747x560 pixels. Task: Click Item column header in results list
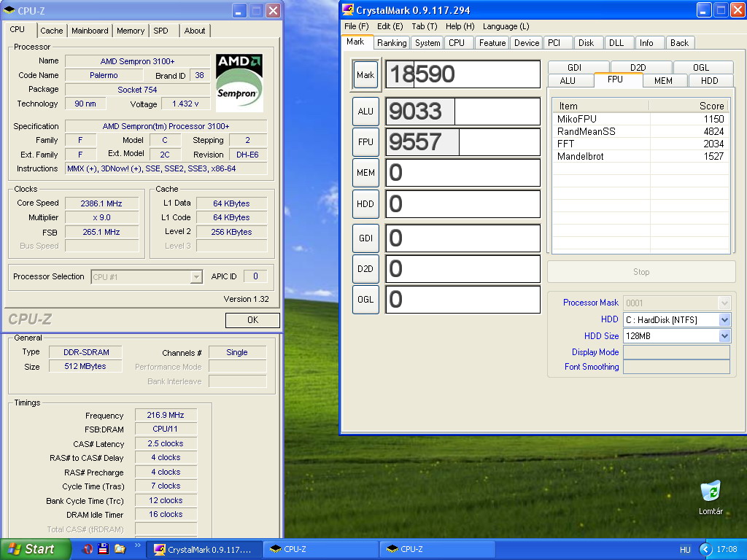(601, 106)
